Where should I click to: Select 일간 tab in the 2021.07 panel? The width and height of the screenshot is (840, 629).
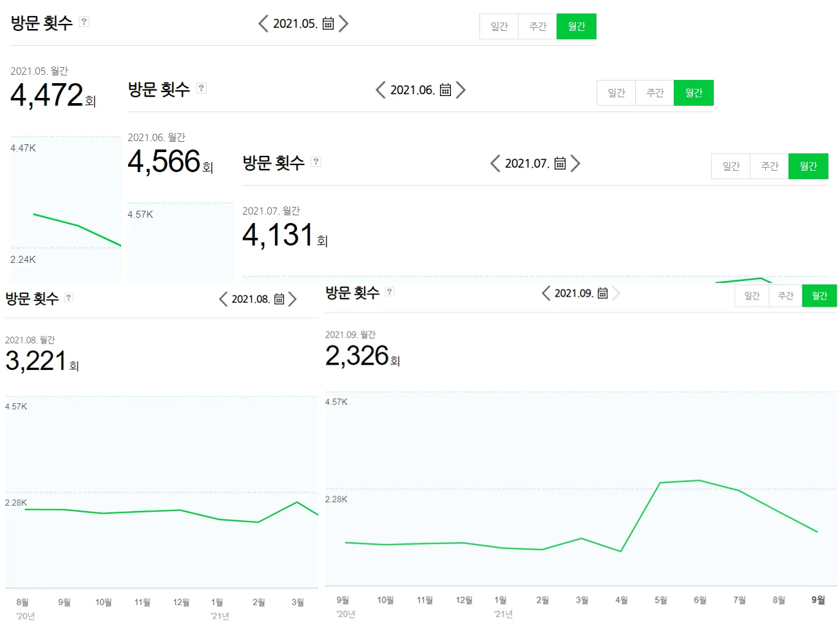[731, 166]
